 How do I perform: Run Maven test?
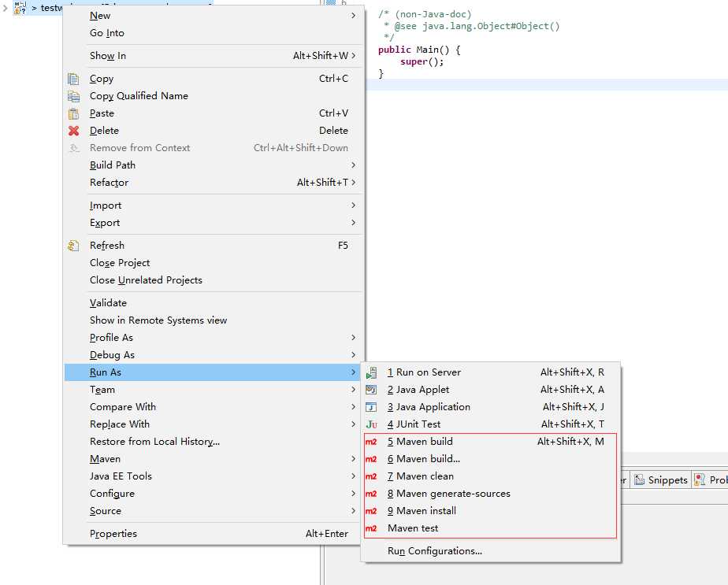point(491,528)
